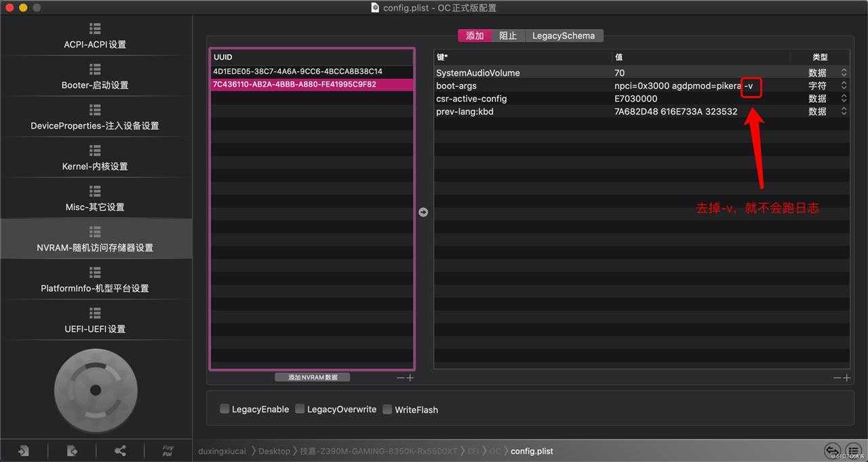Switch to the LegacySchema tab
The width and height of the screenshot is (868, 462).
[x=564, y=36]
